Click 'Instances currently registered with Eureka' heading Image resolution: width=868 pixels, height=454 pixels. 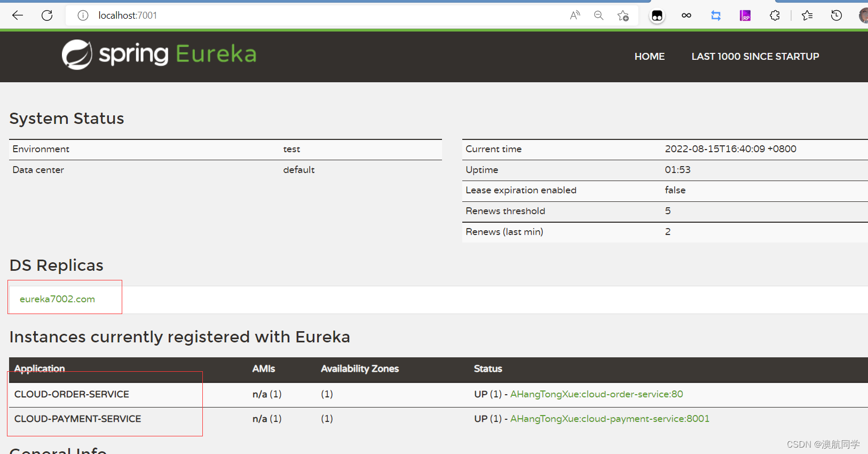click(180, 337)
